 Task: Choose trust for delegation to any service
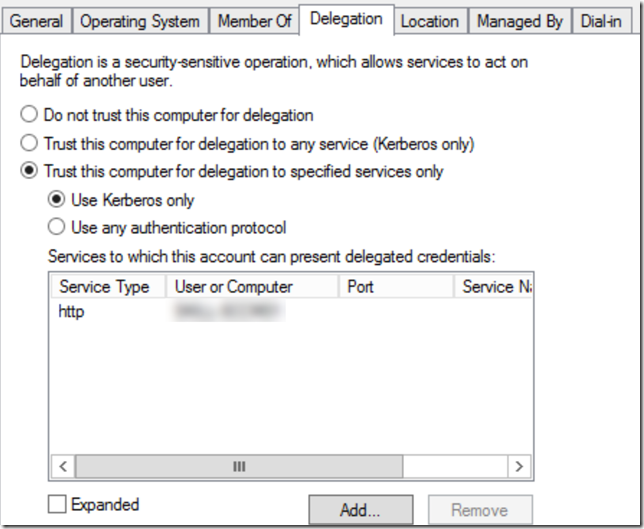point(30,143)
